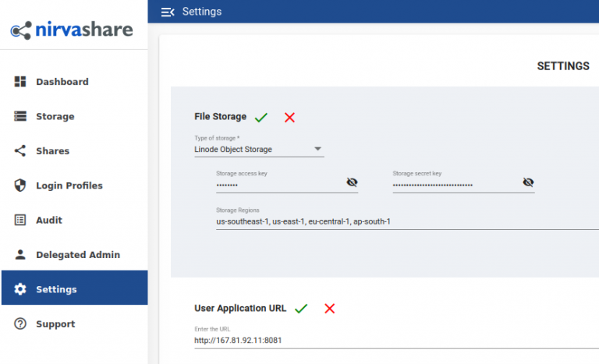Click the Shares icon in sidebar

[20, 150]
